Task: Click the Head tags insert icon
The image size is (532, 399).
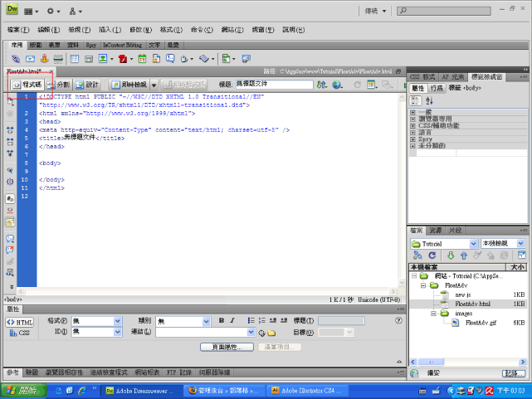Action: 184,59
